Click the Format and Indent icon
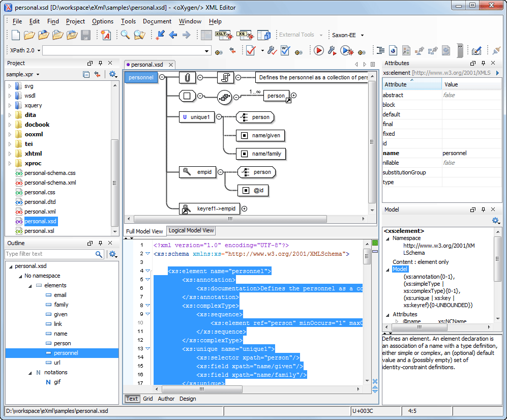Screen dimensions: 507x420 [380, 50]
